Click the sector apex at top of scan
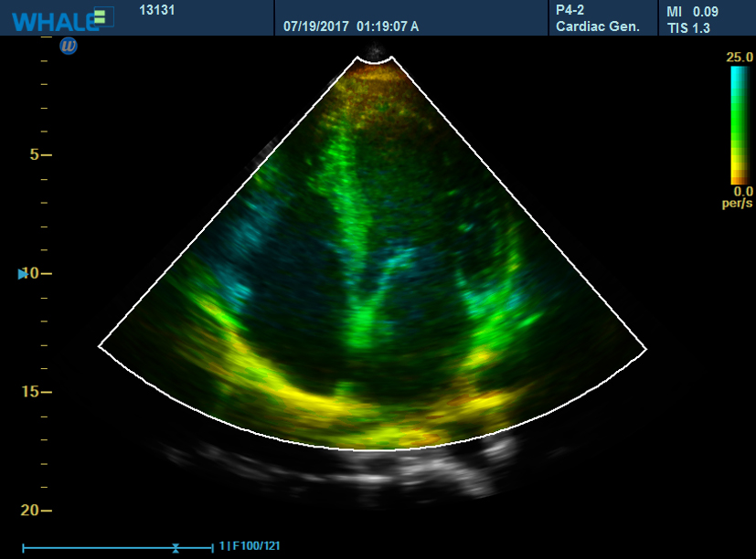 376,59
